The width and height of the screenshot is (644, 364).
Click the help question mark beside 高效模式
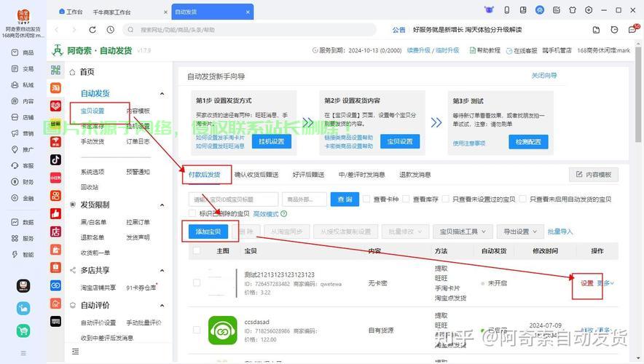tap(284, 214)
